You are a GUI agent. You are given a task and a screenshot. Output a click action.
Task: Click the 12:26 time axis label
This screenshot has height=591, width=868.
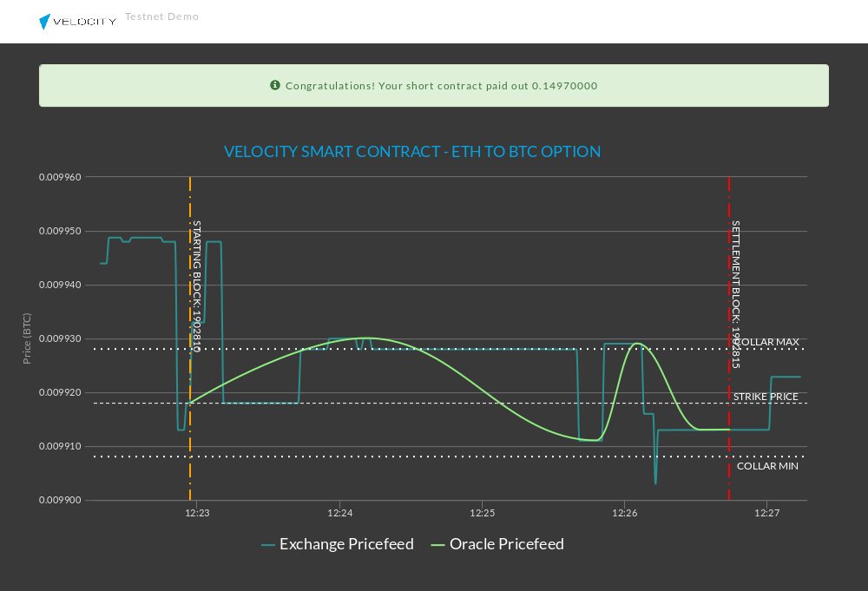[x=624, y=514]
